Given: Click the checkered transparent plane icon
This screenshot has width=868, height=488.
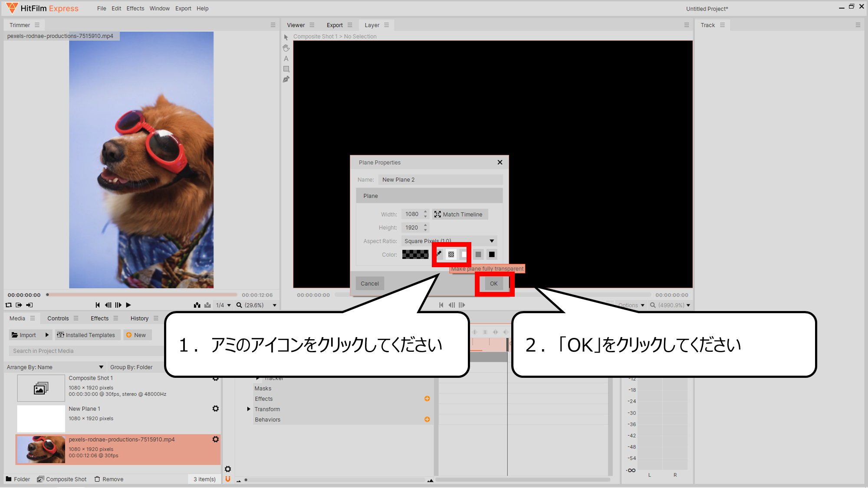Looking at the screenshot, I should (x=451, y=255).
